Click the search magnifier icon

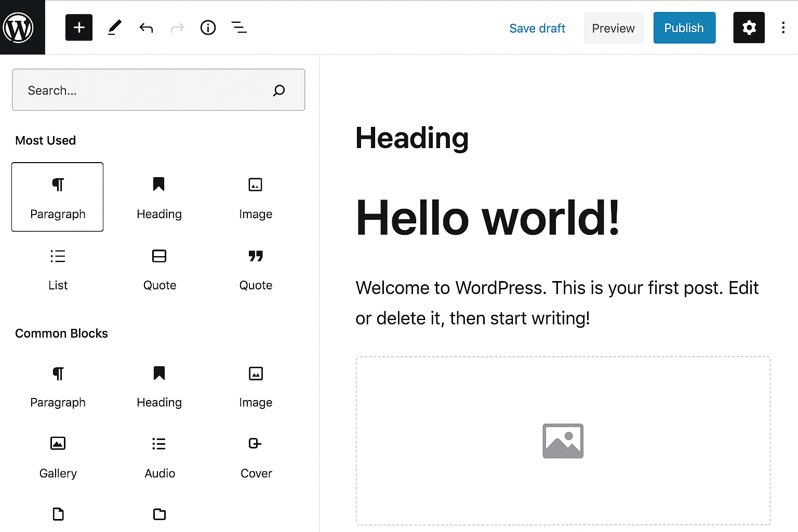coord(279,90)
